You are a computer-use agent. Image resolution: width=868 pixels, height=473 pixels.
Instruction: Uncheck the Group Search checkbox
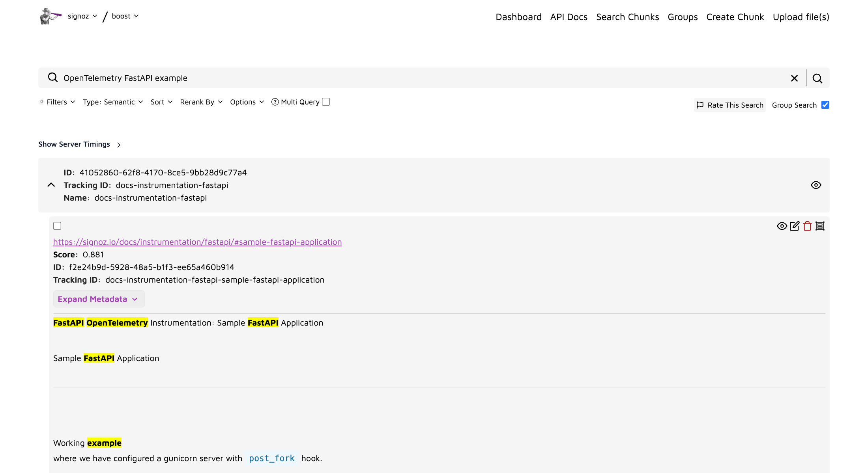[825, 105]
